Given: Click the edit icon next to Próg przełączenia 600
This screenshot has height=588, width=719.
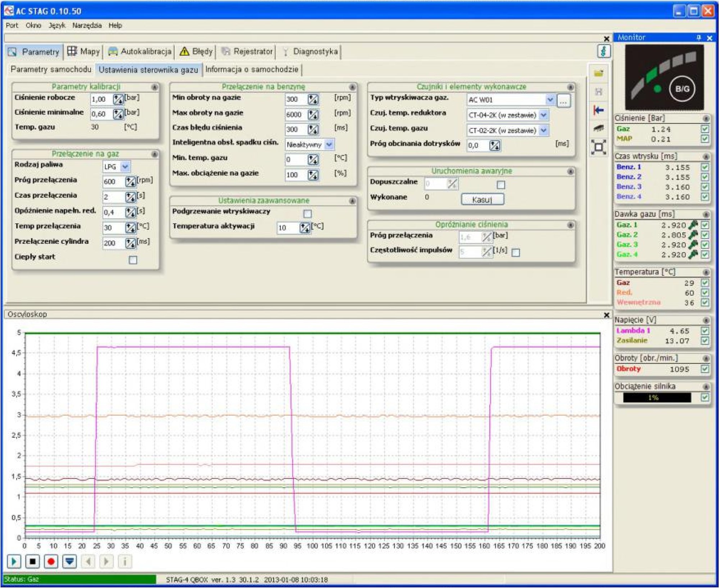Looking at the screenshot, I should [x=130, y=182].
